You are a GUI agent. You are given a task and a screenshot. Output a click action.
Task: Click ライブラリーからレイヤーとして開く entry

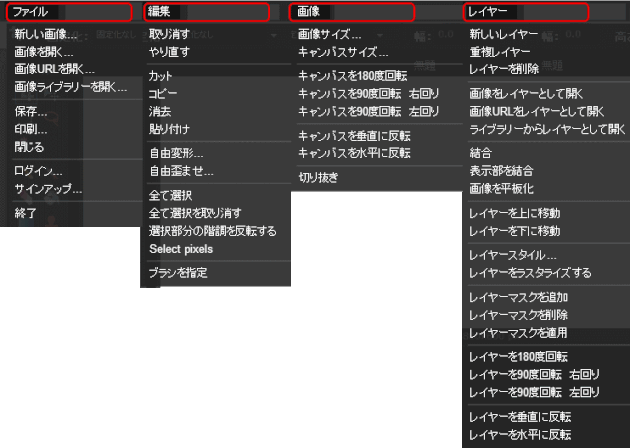[x=547, y=129]
